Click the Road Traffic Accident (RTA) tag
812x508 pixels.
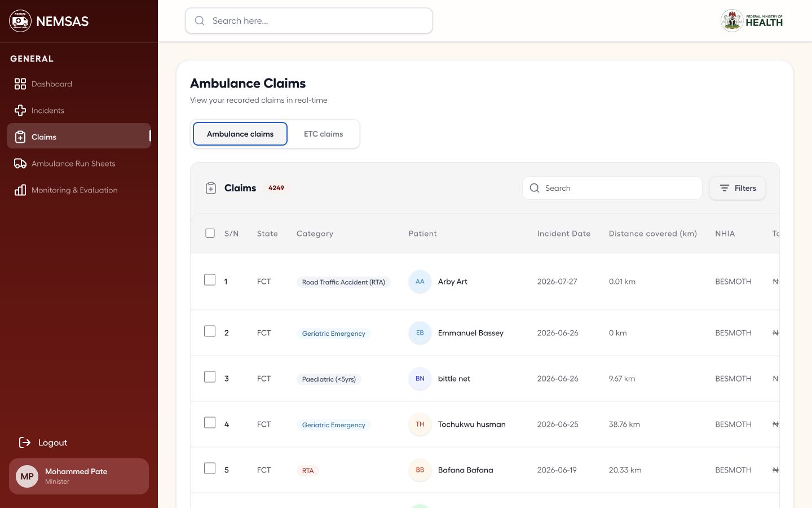pos(343,282)
